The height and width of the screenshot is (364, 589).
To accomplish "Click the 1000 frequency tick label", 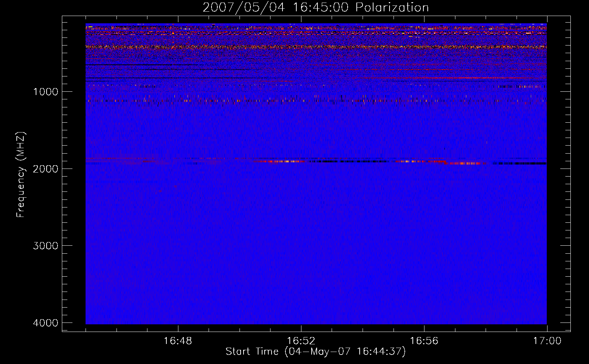I will click(x=46, y=91).
